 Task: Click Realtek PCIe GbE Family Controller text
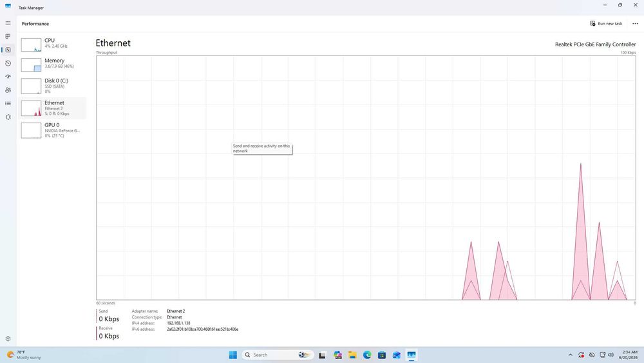(595, 44)
